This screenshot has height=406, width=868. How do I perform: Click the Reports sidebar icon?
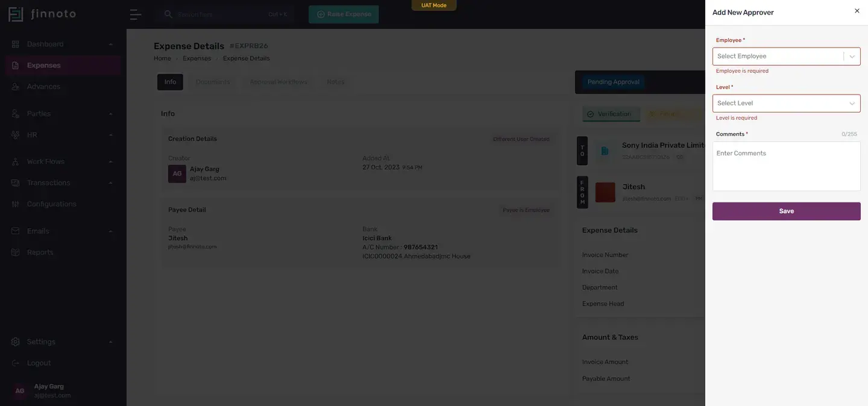pos(16,252)
